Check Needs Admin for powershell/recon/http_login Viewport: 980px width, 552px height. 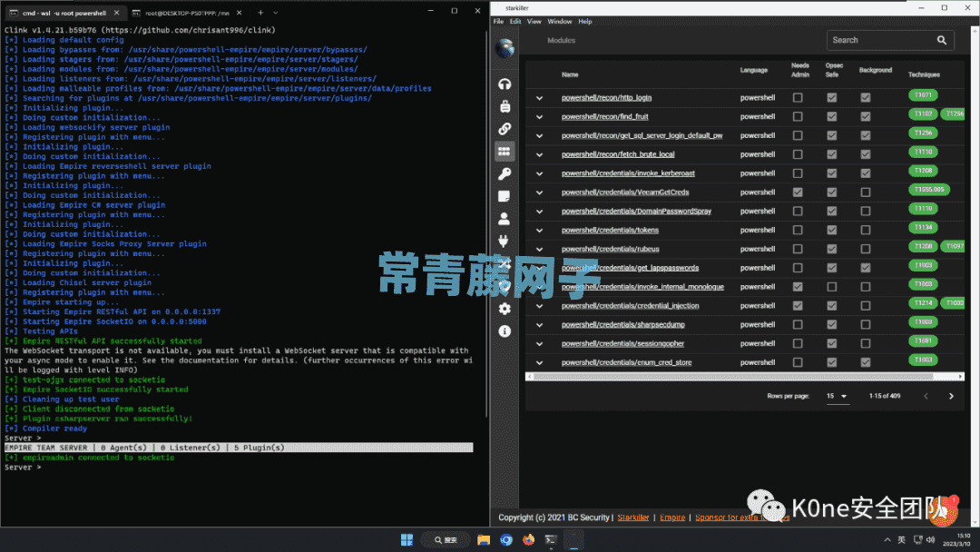[x=798, y=97]
